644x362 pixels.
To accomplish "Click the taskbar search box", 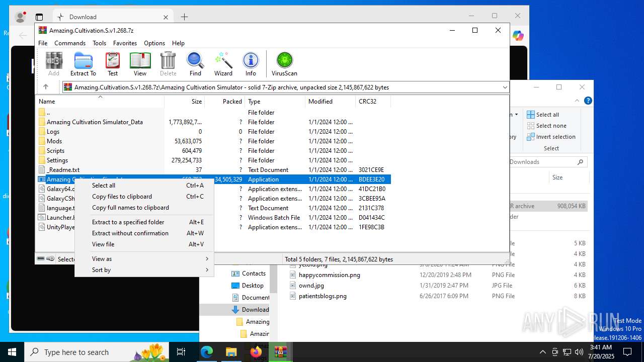I will click(97, 352).
